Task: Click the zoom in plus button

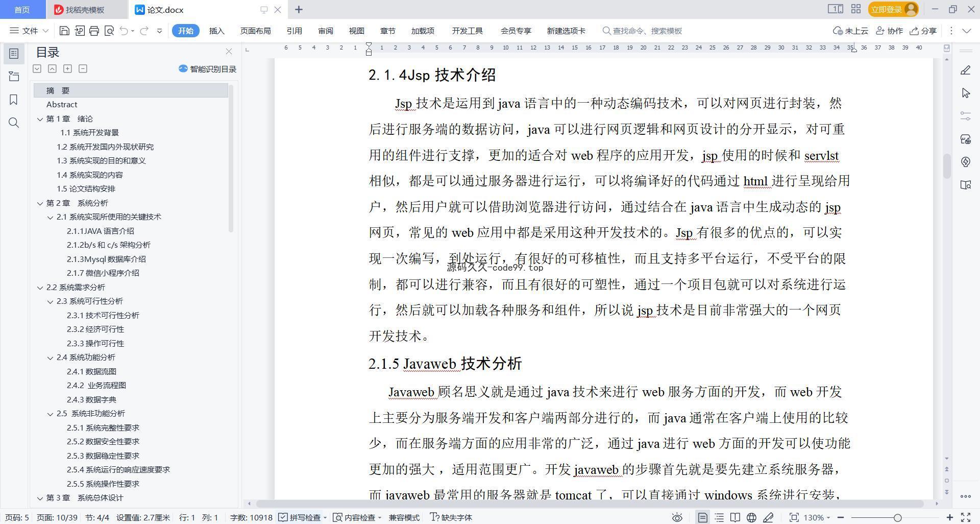Action: [949, 517]
